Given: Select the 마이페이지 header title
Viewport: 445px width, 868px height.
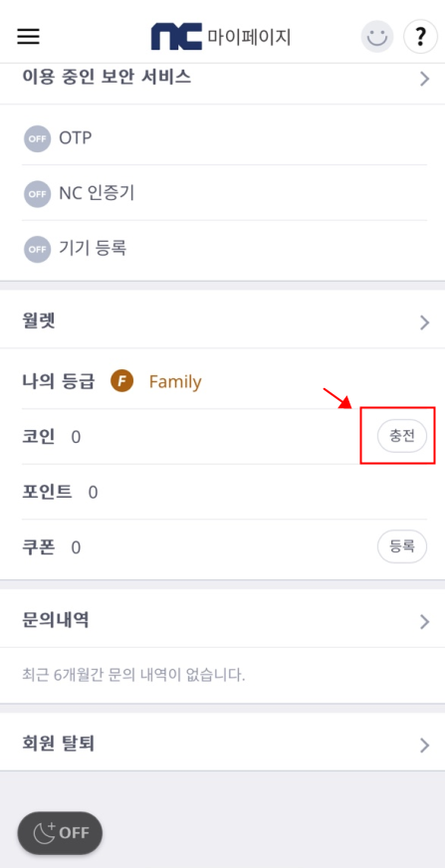Looking at the screenshot, I should (249, 37).
